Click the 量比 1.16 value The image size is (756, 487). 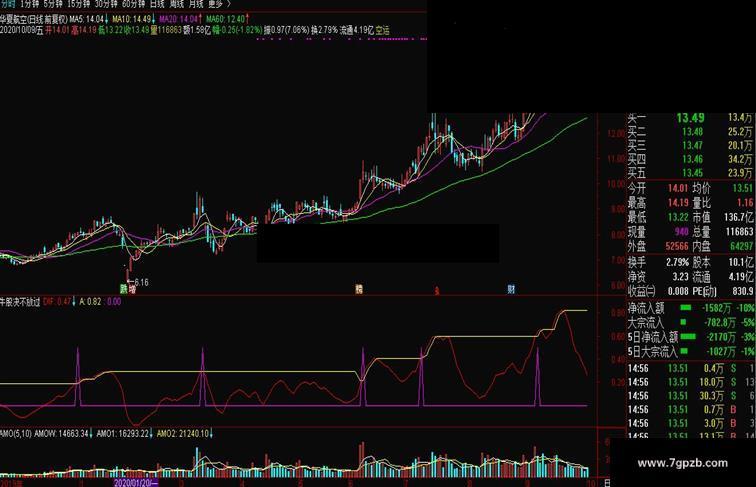point(745,203)
